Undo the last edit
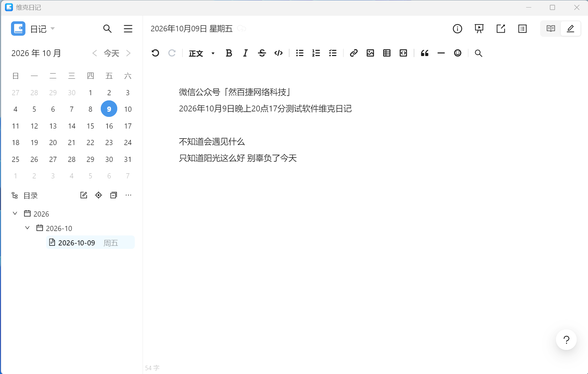The height and width of the screenshot is (374, 588). tap(155, 53)
